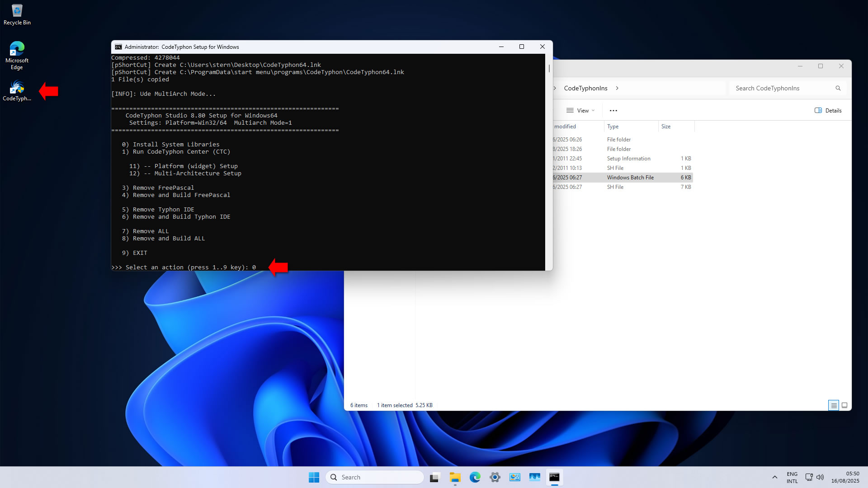
Task: Sort by the Size column header
Action: click(x=676, y=127)
